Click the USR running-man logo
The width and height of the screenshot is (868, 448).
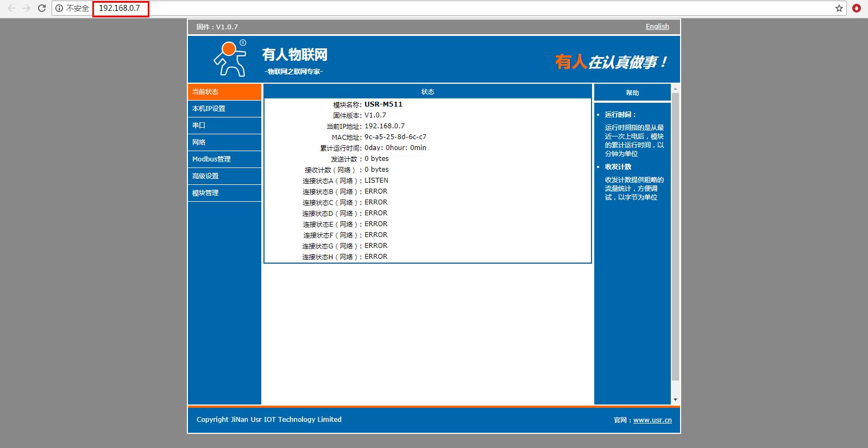coord(229,59)
